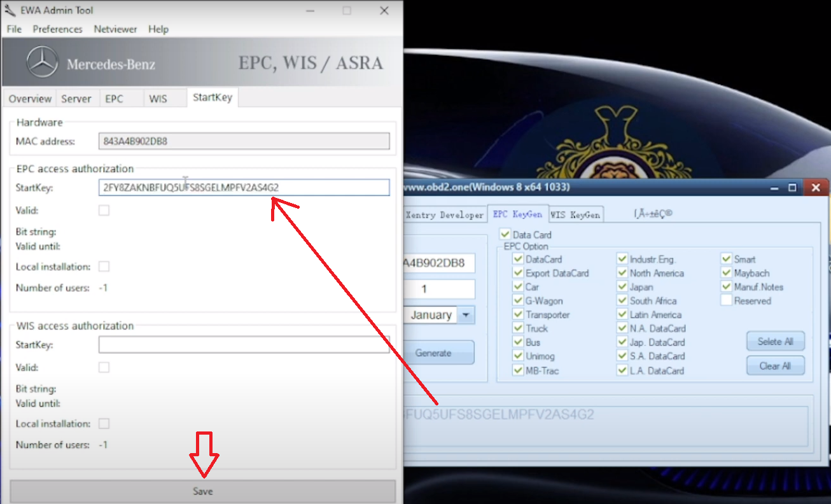The height and width of the screenshot is (504, 831).
Task: Switch to the WIS tab
Action: point(158,99)
